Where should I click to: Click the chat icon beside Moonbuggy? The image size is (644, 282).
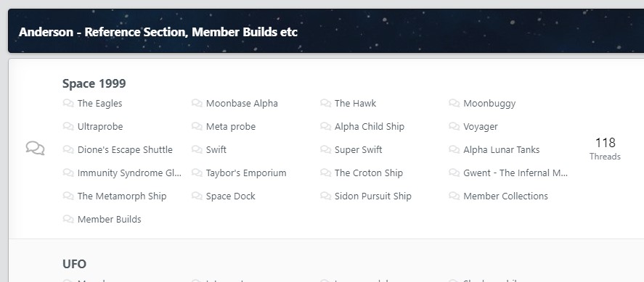(455, 103)
